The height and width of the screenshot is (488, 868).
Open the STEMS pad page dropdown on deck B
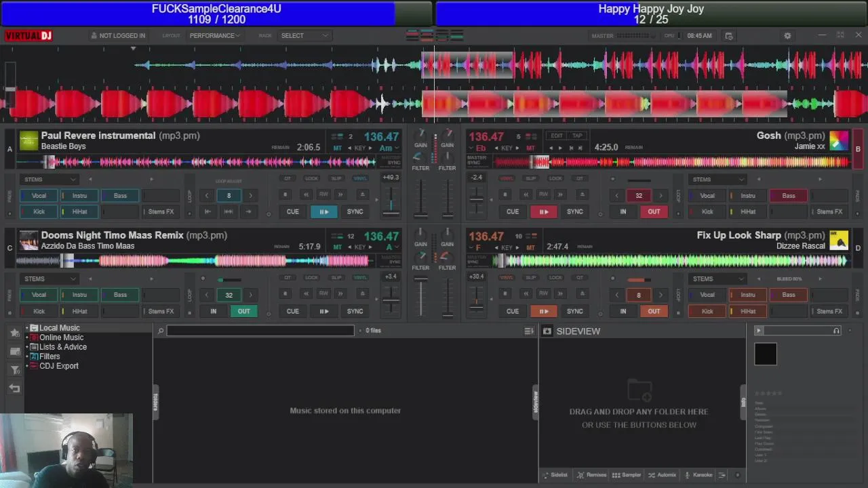717,180
